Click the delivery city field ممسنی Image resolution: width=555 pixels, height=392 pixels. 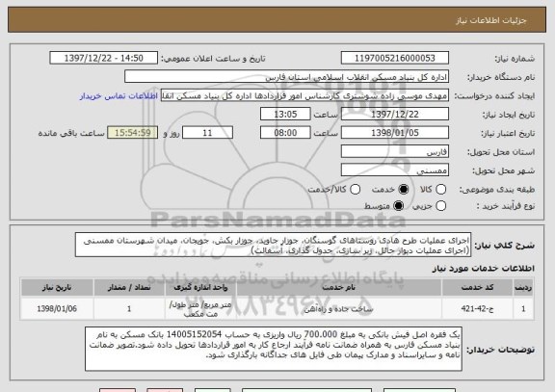point(395,170)
